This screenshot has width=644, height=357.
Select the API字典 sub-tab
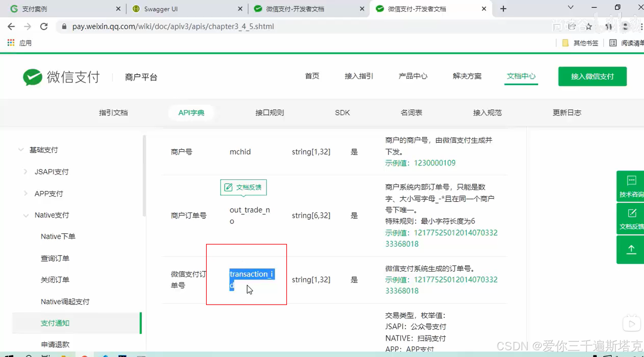(191, 113)
